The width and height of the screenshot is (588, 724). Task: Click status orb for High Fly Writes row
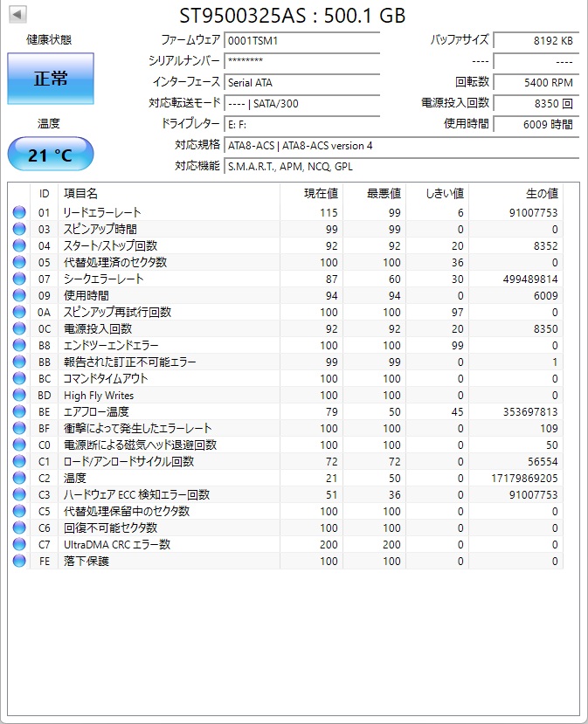[x=19, y=395]
